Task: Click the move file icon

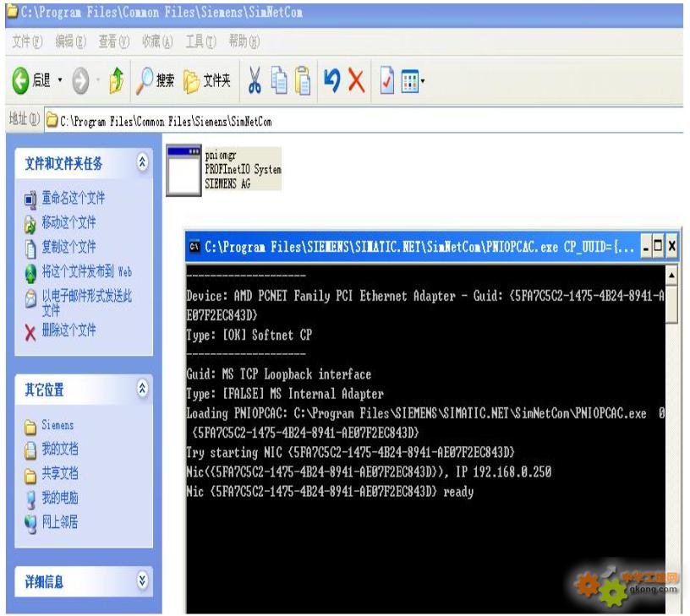Action: coord(30,225)
